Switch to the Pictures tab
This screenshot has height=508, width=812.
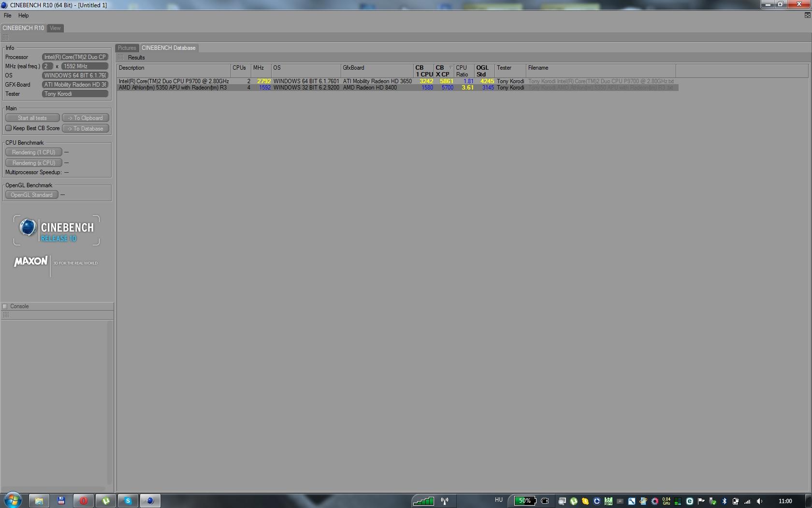[127, 48]
